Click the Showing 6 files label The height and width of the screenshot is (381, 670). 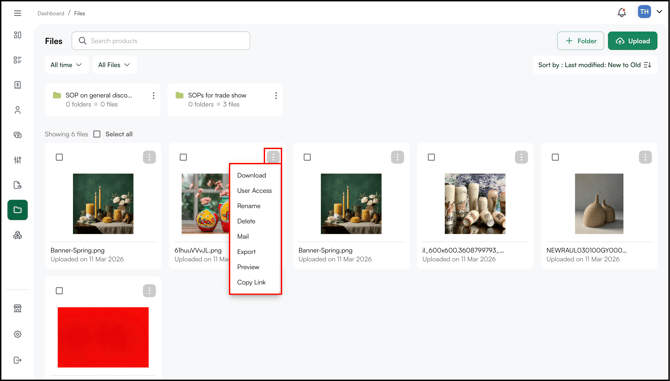click(66, 134)
